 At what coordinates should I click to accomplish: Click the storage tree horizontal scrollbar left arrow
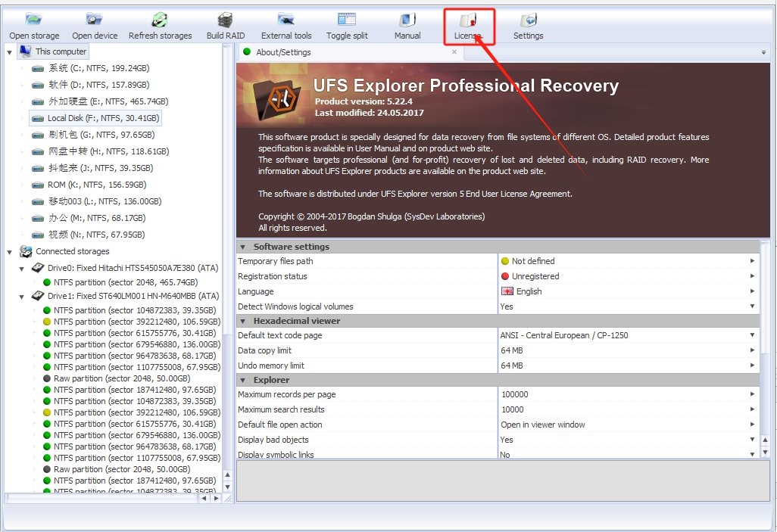tap(204, 498)
